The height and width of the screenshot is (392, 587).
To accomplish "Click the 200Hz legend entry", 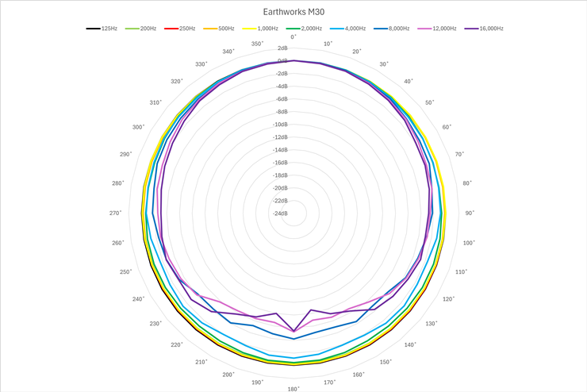I will tap(140, 29).
